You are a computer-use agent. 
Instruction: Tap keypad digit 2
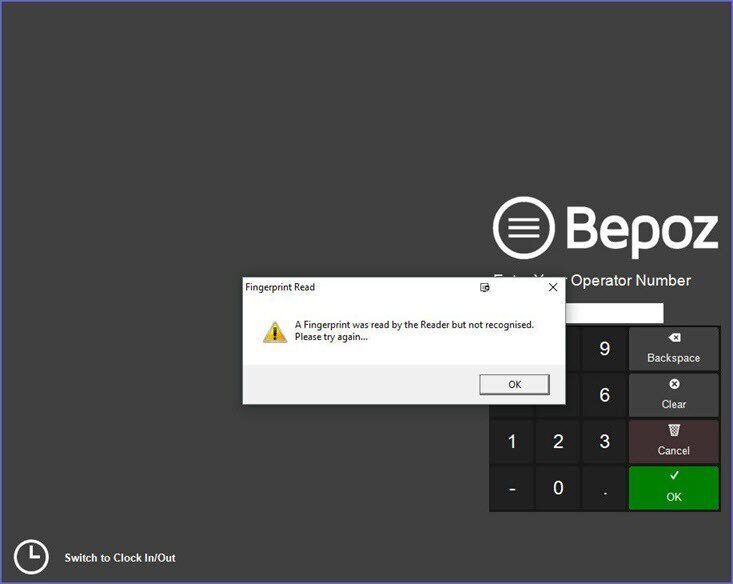(558, 441)
